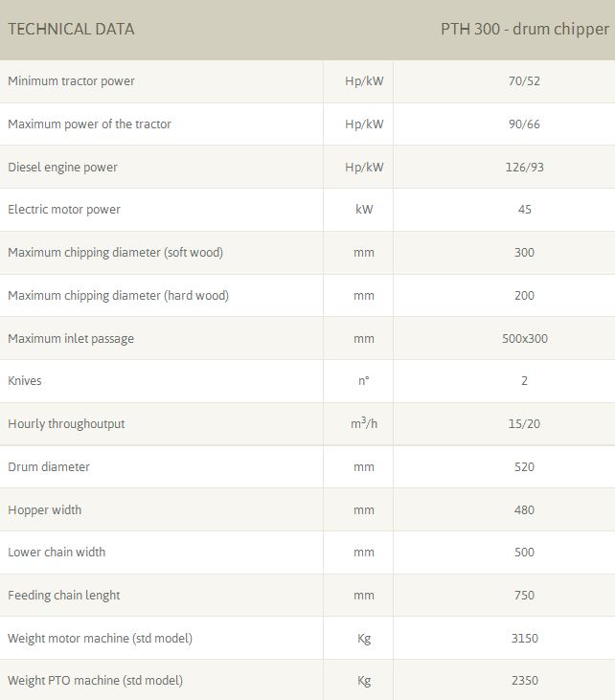
Task: Select the Maximum power of the tractor row
Action: (90, 124)
